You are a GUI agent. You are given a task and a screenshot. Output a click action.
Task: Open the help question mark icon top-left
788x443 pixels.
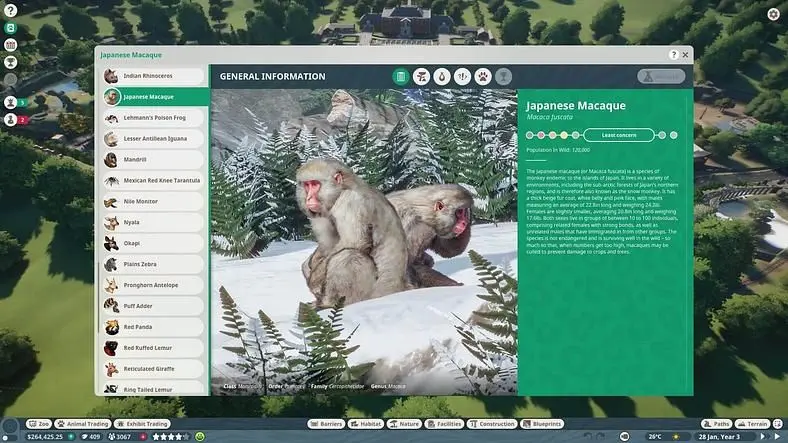(x=11, y=10)
